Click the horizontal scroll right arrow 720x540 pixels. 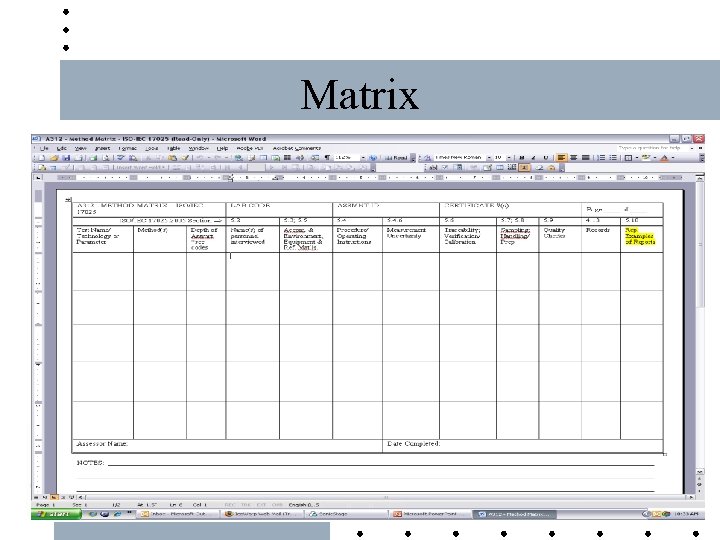(x=691, y=497)
